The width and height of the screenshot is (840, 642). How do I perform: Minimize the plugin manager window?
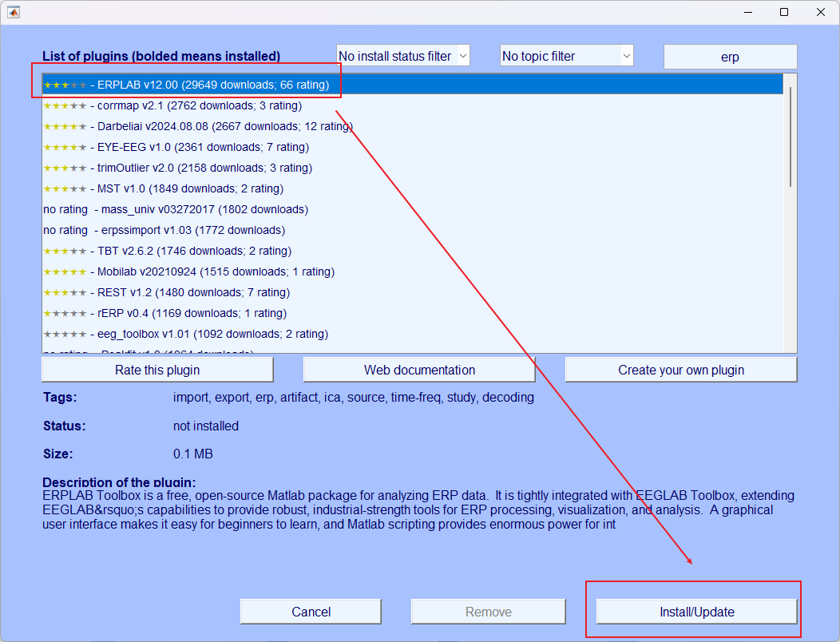pyautogui.click(x=748, y=12)
